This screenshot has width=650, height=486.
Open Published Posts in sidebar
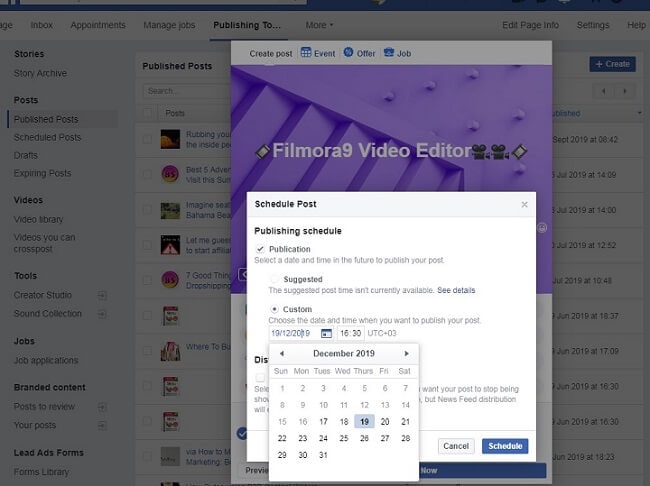[46, 119]
